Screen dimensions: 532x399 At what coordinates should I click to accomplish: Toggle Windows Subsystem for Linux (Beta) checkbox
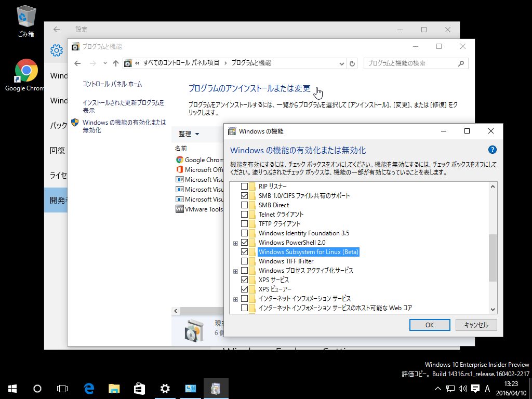coord(244,252)
